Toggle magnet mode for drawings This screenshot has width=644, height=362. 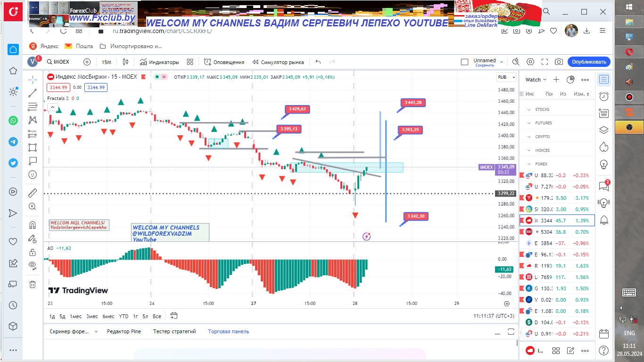point(33,225)
